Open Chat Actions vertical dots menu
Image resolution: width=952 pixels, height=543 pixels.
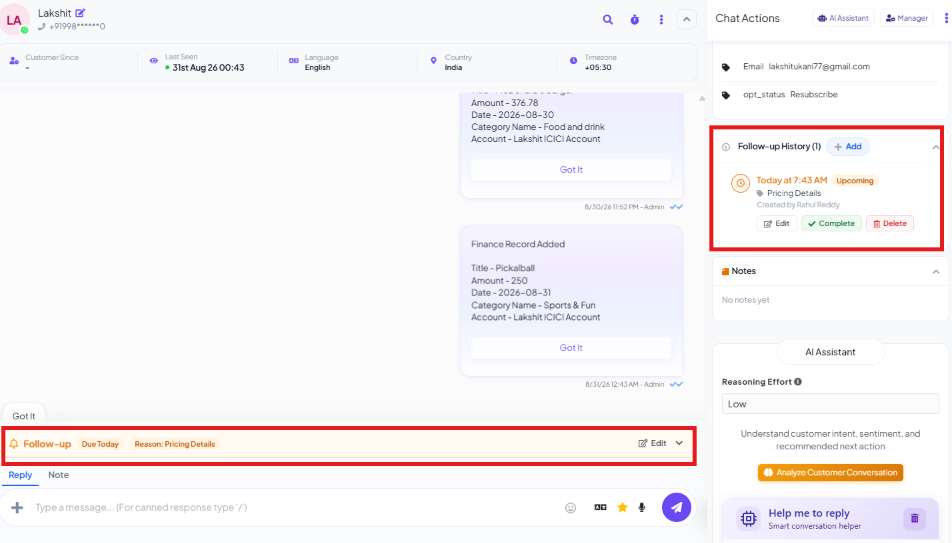[x=946, y=18]
